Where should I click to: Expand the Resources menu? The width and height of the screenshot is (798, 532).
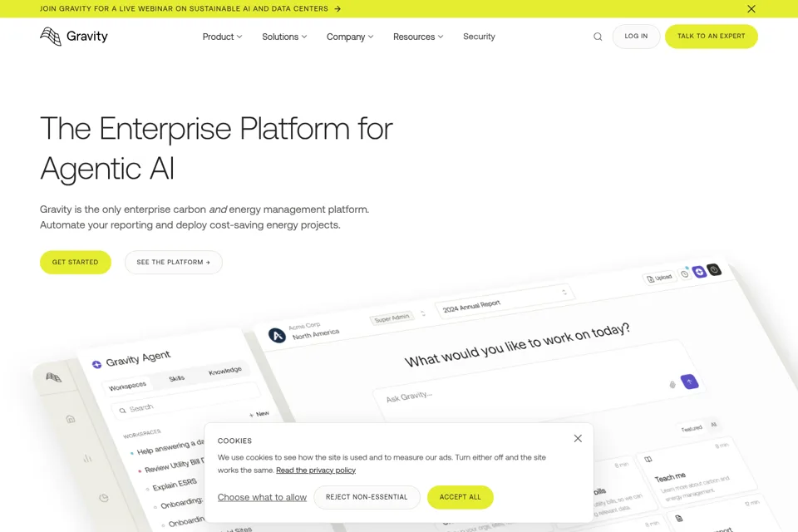click(418, 37)
